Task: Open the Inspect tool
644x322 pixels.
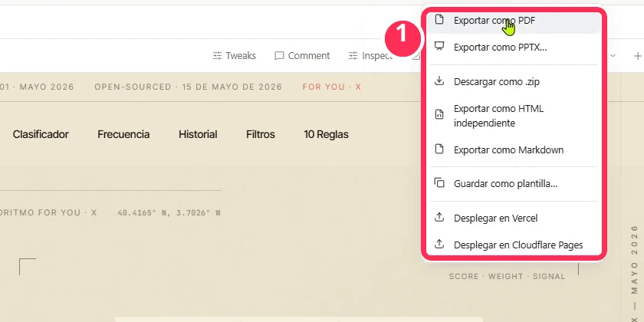Action: point(370,56)
